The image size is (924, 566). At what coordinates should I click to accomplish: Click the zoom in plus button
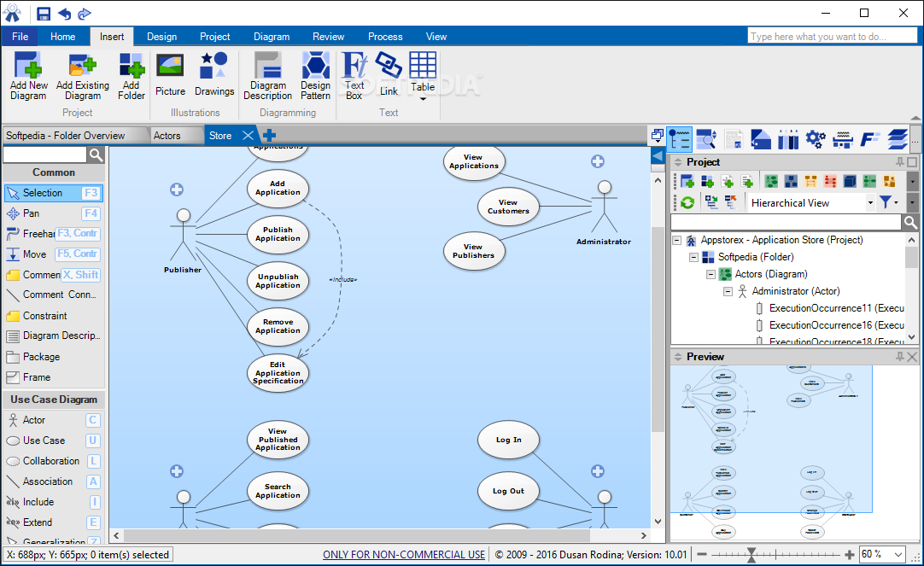(849, 555)
